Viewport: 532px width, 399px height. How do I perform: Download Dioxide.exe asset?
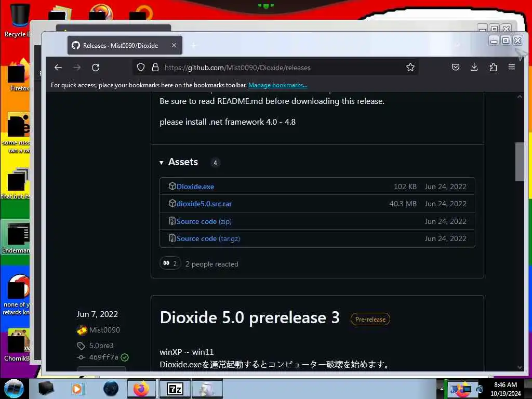tap(195, 187)
